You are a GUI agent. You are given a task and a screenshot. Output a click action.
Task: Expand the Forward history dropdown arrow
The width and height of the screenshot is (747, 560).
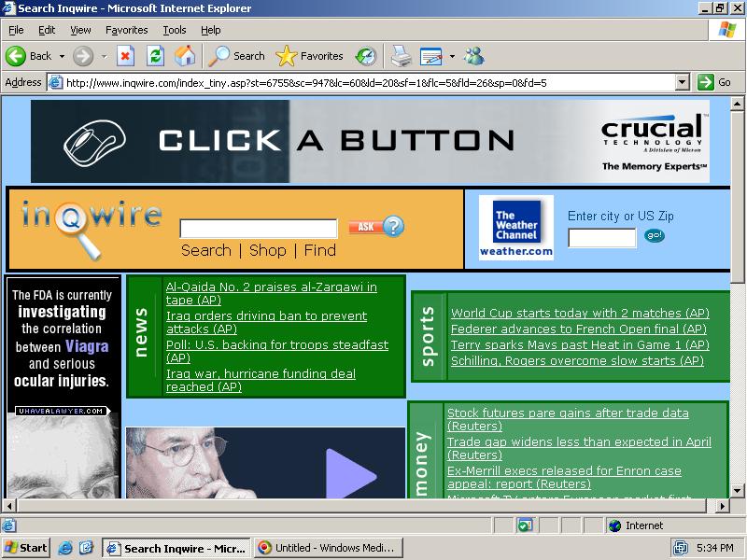tap(104, 56)
